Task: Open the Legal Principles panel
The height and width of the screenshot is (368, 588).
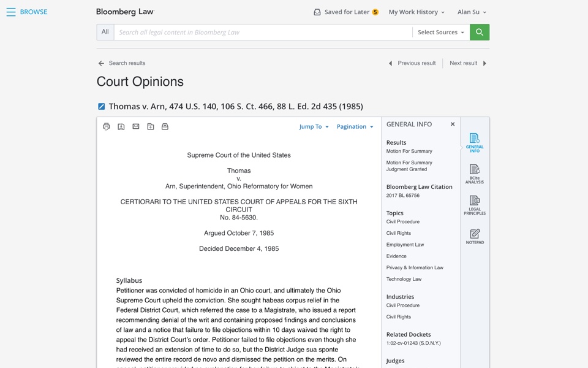Action: click(475, 205)
